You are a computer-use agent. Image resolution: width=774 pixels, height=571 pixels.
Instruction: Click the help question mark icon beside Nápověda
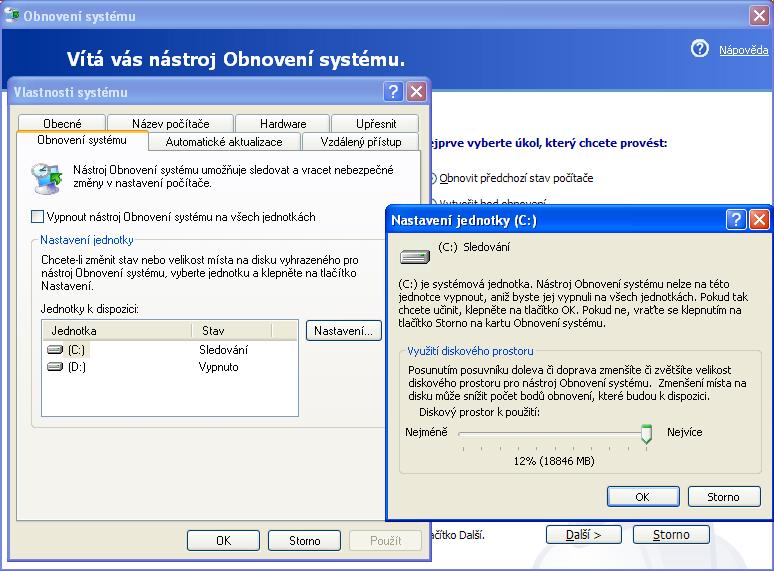699,48
